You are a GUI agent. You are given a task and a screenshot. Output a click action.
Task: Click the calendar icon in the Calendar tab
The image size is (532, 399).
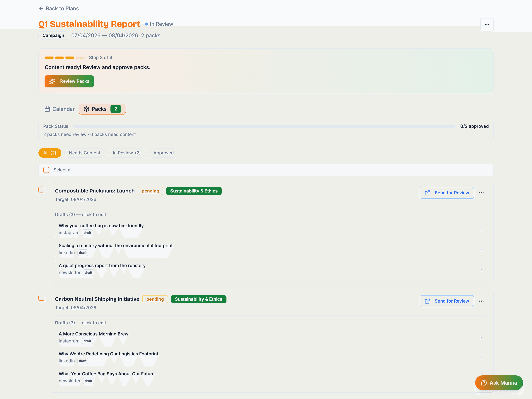pos(47,109)
